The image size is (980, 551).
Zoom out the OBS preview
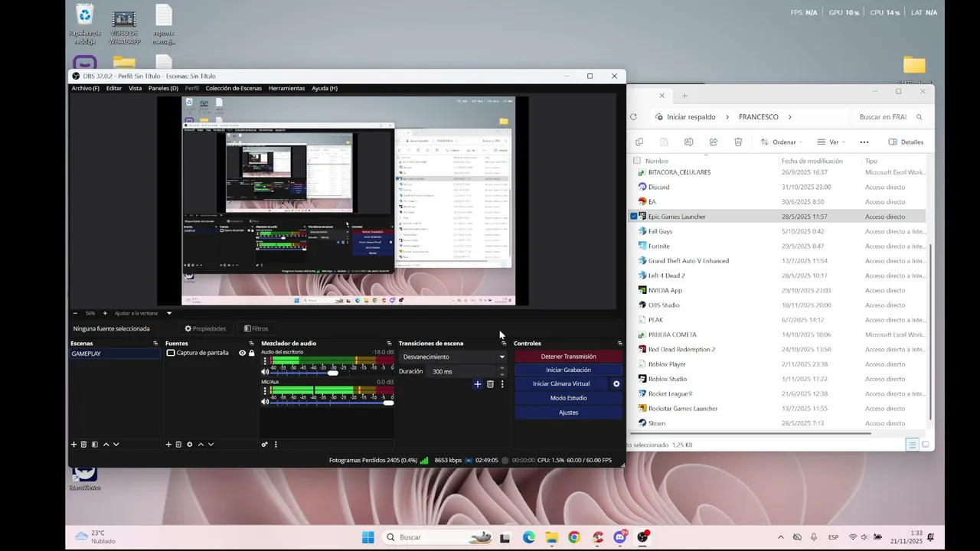click(x=75, y=313)
